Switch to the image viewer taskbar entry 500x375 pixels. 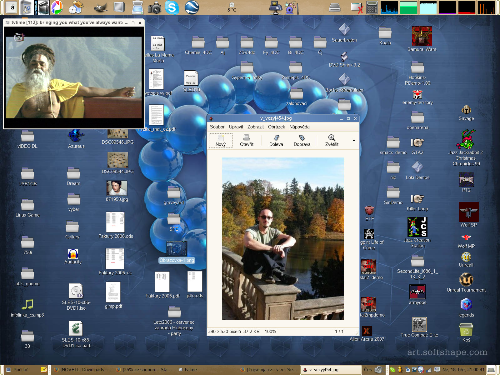tap(330, 370)
